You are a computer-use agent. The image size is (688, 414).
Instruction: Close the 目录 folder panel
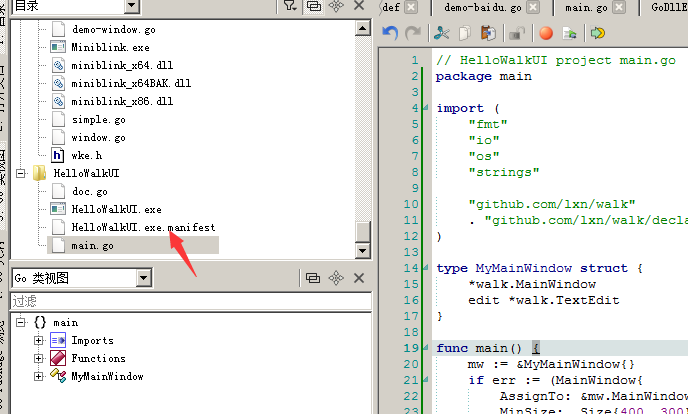point(359,6)
